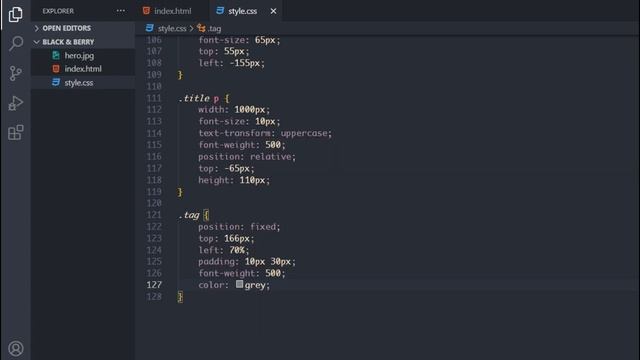The height and width of the screenshot is (360, 640).
Task: Click the closing brace on line 109
Action: point(180,75)
